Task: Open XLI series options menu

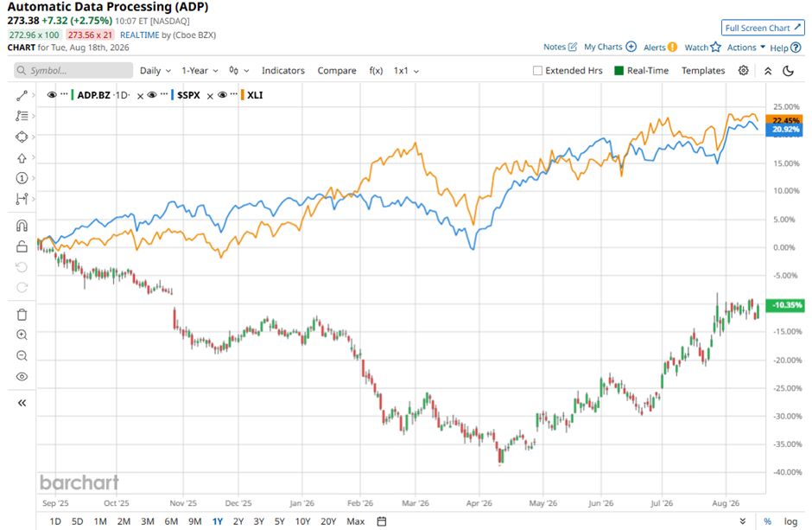Action: click(x=234, y=94)
